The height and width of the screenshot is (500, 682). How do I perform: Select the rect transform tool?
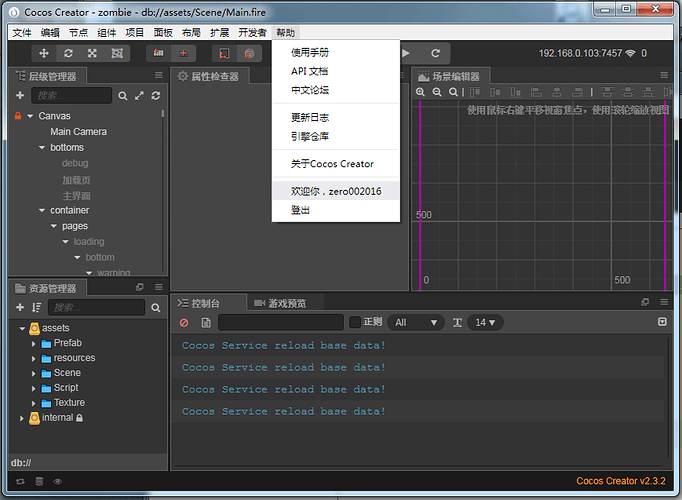[x=117, y=53]
